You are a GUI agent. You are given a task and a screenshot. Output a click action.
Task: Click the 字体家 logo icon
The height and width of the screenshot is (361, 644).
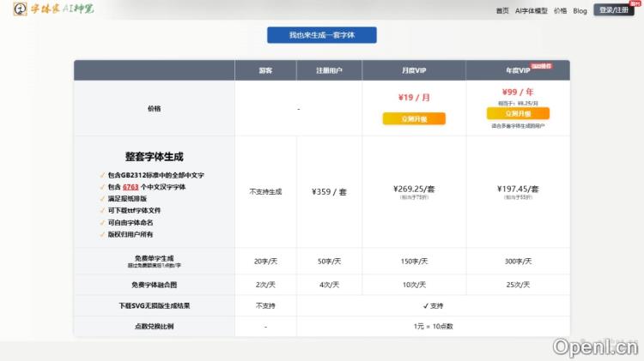(20, 10)
